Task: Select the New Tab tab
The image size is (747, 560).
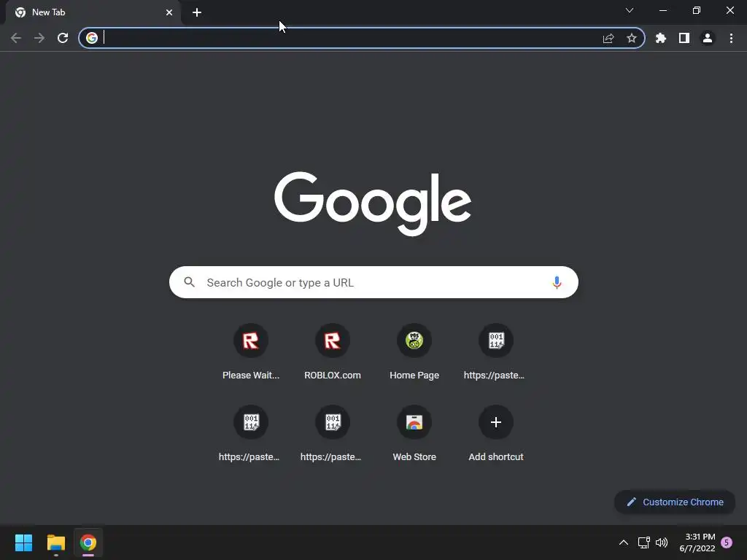Action: point(93,12)
